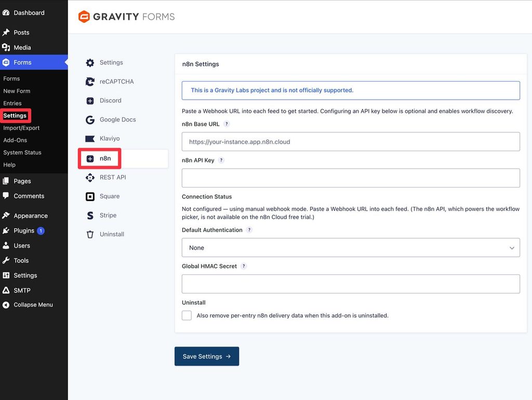Click the Save Settings button
The width and height of the screenshot is (532, 400).
tap(207, 356)
